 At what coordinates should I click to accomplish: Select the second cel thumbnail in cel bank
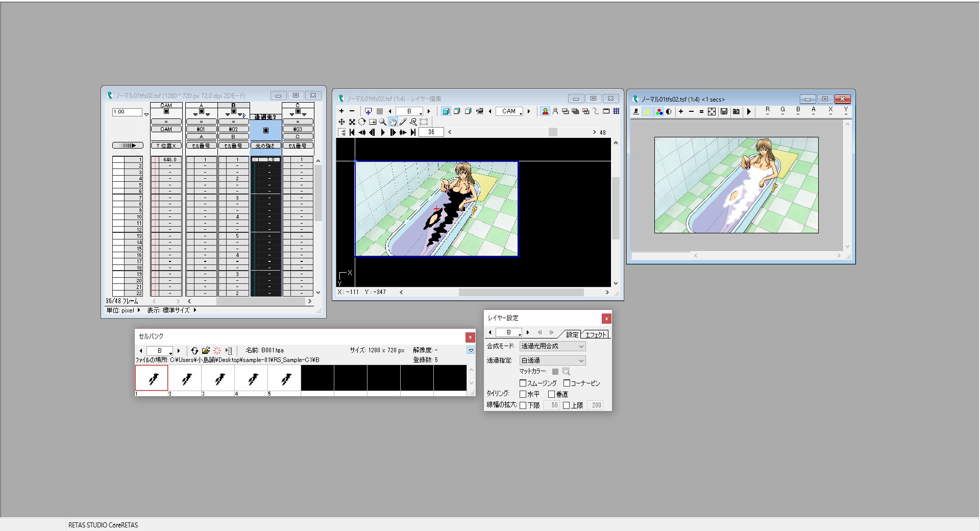click(185, 378)
